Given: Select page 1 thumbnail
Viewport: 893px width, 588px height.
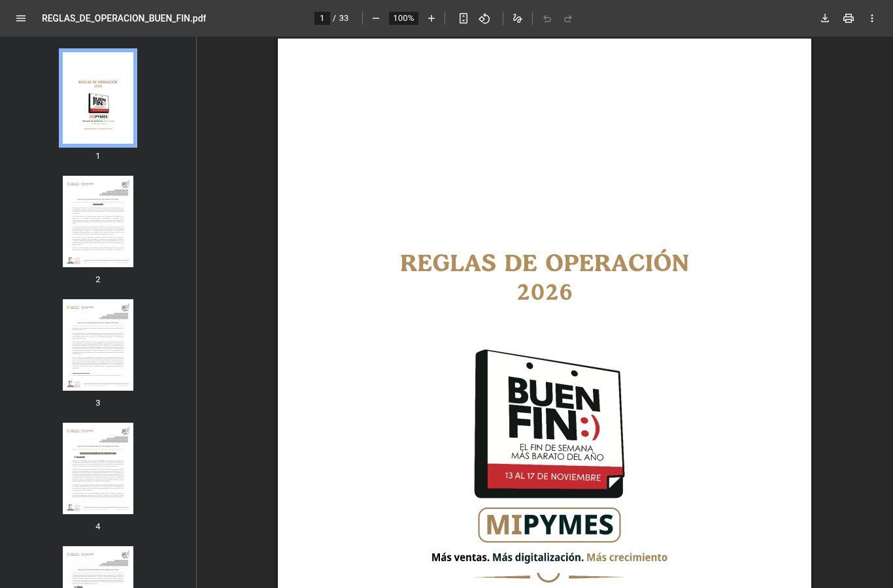Looking at the screenshot, I should click(x=98, y=98).
